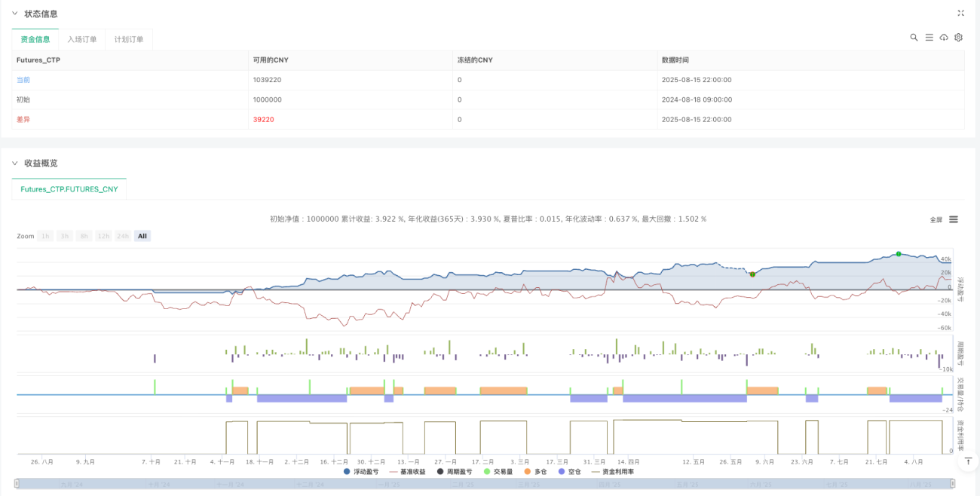Open the chart hamburger menu icon
Viewport: 980px width, 496px height.
(954, 219)
